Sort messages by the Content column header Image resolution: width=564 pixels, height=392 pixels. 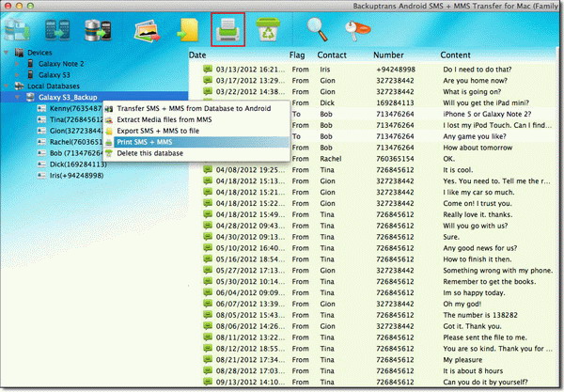(x=455, y=55)
